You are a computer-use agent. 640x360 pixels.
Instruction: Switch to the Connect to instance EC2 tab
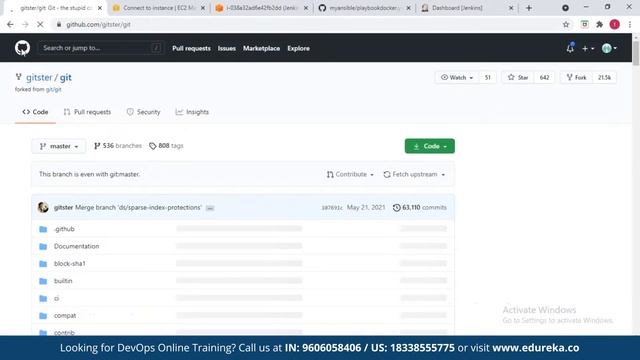[x=159, y=8]
